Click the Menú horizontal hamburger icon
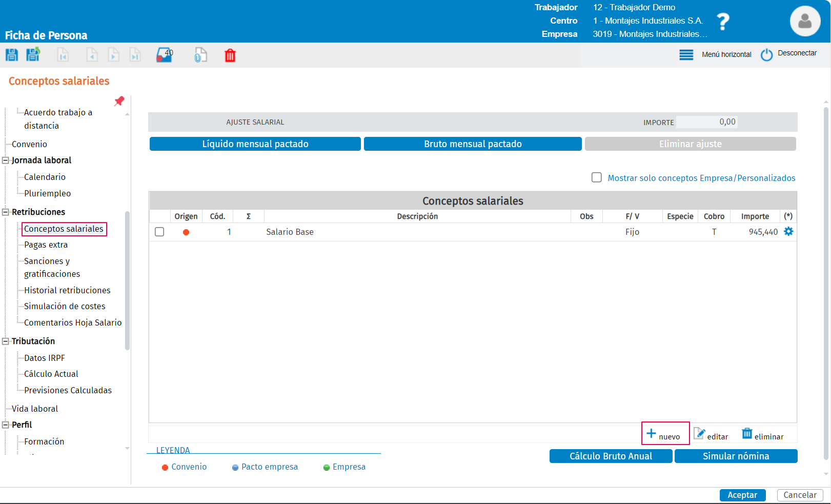The width and height of the screenshot is (831, 504). point(686,55)
